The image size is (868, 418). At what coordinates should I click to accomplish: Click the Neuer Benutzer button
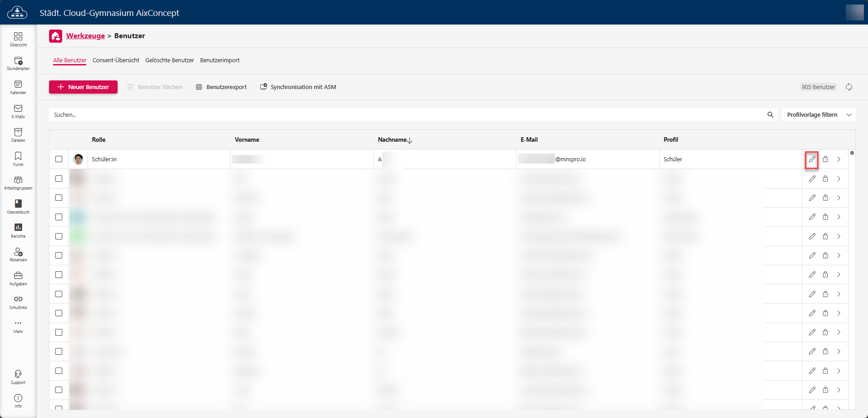click(83, 87)
